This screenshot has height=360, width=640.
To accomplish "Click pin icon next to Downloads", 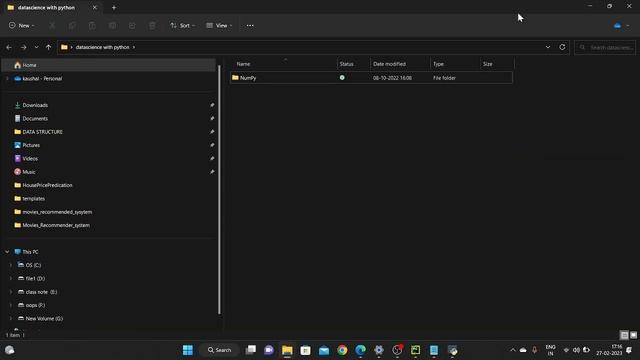I will tap(212, 105).
